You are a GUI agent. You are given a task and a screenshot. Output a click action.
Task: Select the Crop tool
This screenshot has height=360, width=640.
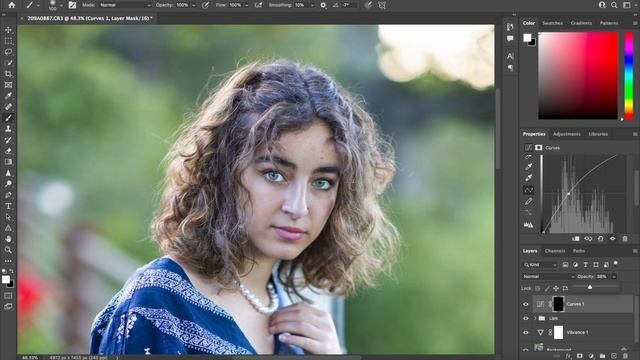(x=8, y=74)
